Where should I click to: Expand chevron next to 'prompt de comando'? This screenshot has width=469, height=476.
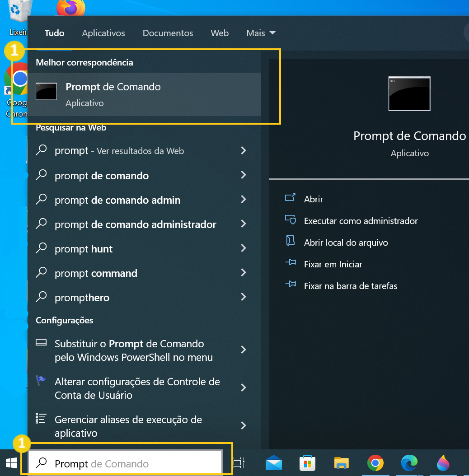coord(243,175)
